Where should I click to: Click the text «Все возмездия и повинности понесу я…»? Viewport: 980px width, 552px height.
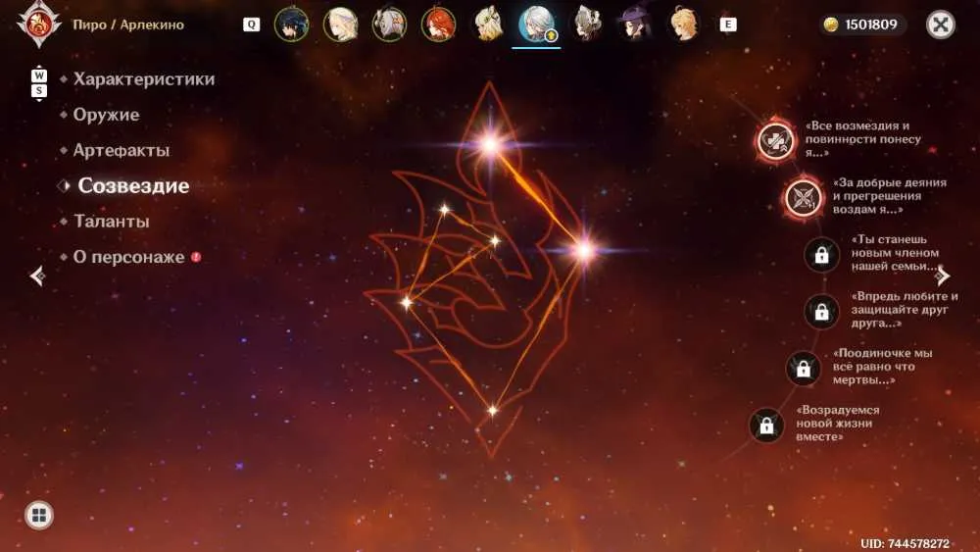point(862,139)
